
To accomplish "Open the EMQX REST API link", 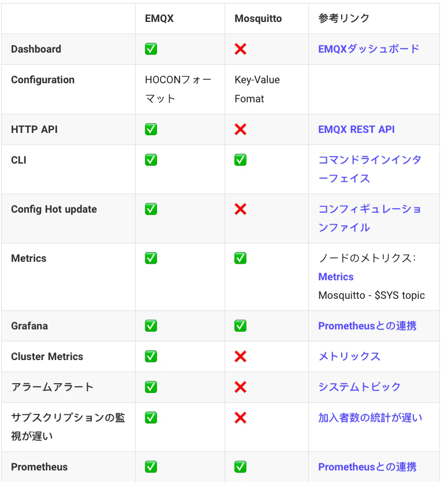I will pyautogui.click(x=356, y=129).
